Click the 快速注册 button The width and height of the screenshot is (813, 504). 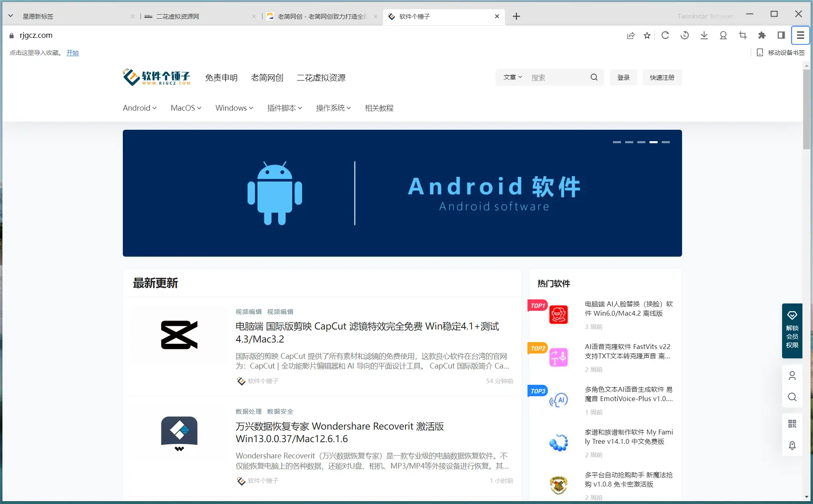(662, 77)
